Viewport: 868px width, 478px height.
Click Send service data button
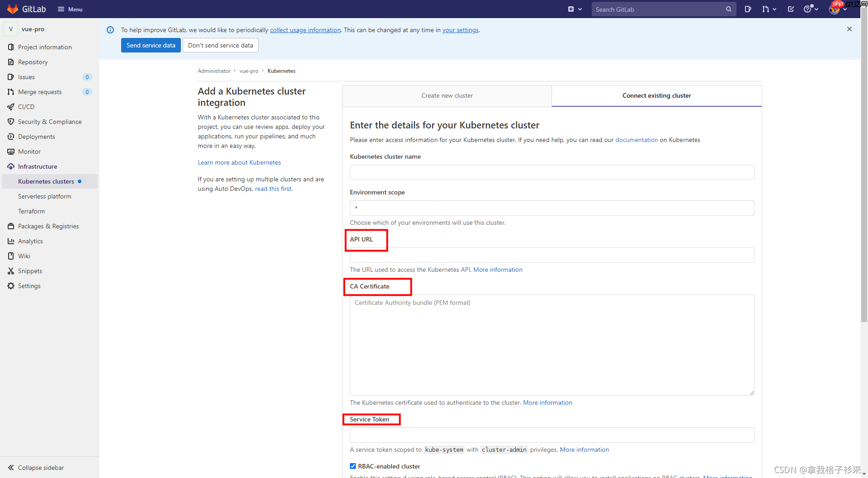click(x=151, y=45)
